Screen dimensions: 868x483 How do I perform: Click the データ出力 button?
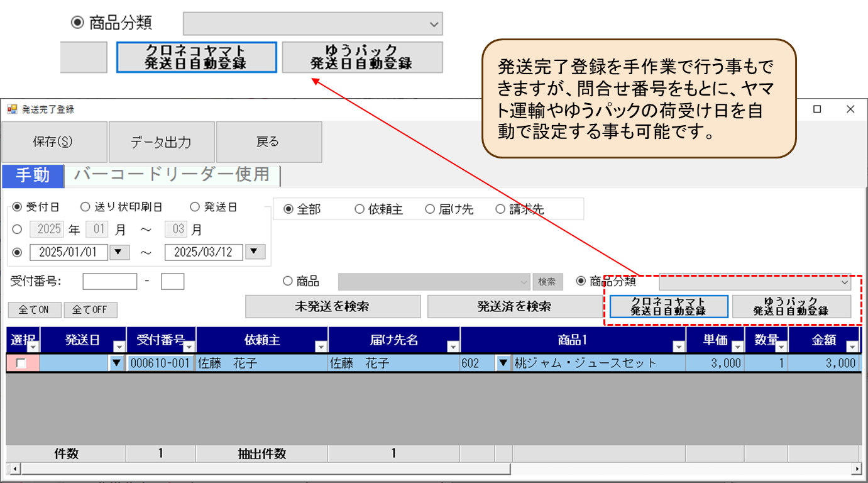(x=161, y=142)
